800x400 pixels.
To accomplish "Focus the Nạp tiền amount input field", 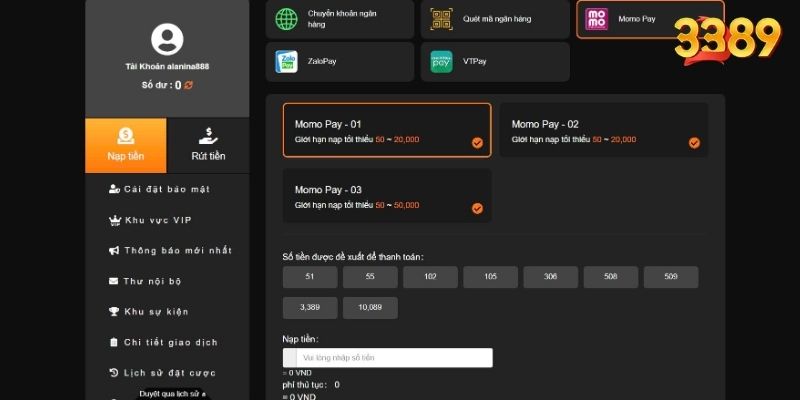I will (388, 358).
